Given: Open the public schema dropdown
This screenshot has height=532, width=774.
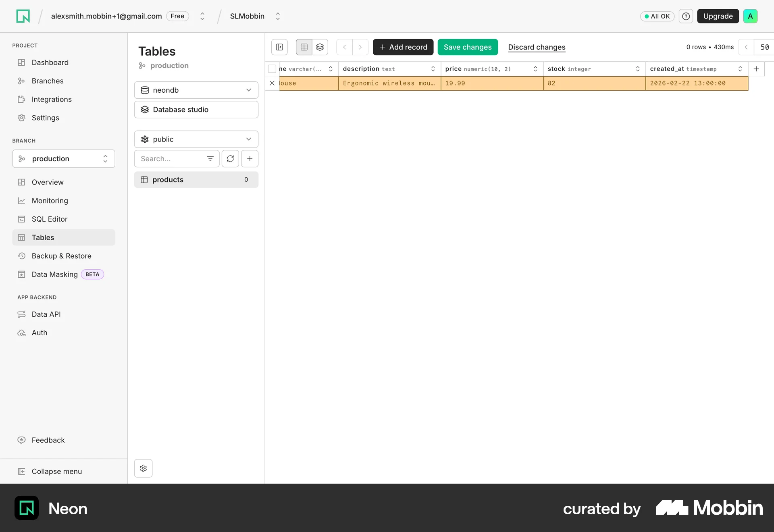Looking at the screenshot, I should (196, 139).
